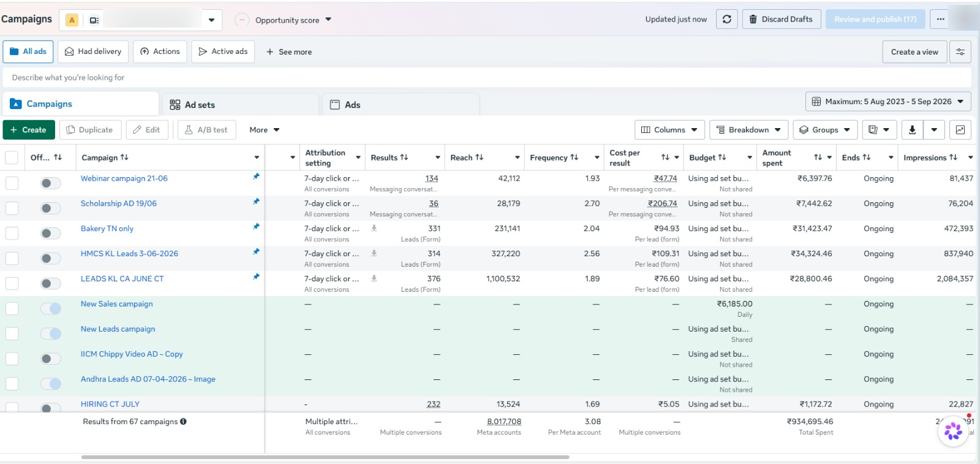Viewport: 980px width, 464px height.
Task: Focus the Describe what you're looking for field
Action: [x=487, y=78]
